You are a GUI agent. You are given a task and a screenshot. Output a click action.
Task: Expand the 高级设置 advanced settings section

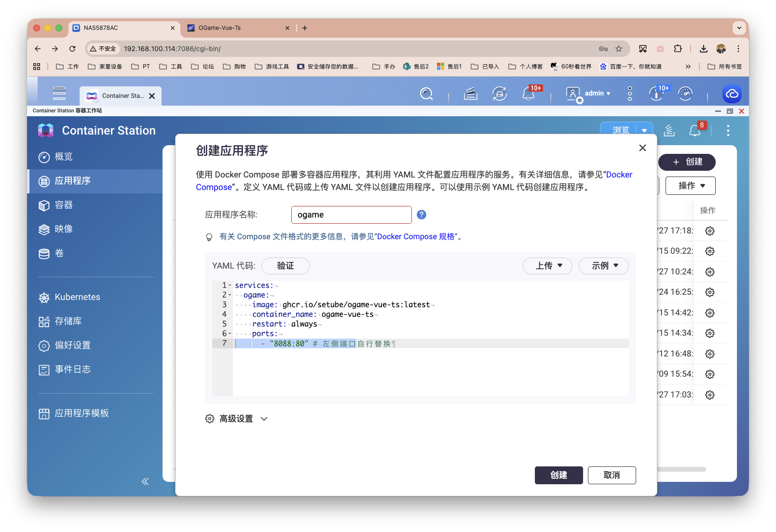pyautogui.click(x=236, y=419)
